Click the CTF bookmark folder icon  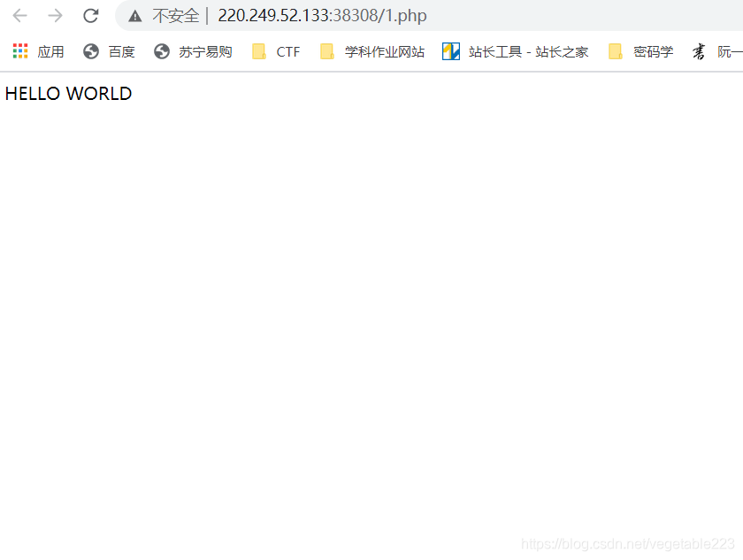tap(259, 51)
